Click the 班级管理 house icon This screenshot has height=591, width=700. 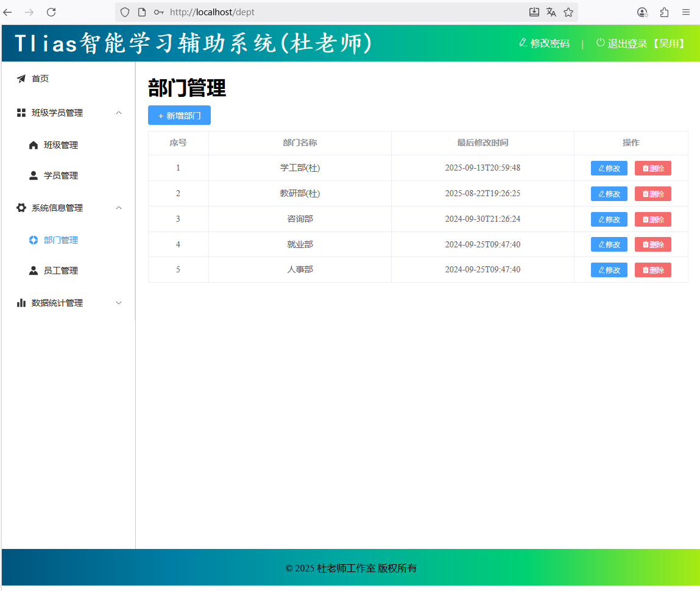34,145
